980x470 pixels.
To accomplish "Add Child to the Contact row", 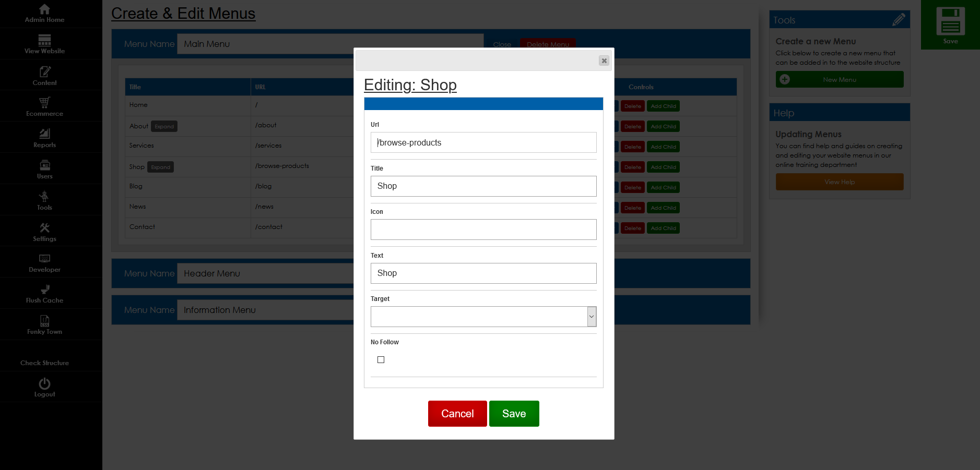I will 663,228.
